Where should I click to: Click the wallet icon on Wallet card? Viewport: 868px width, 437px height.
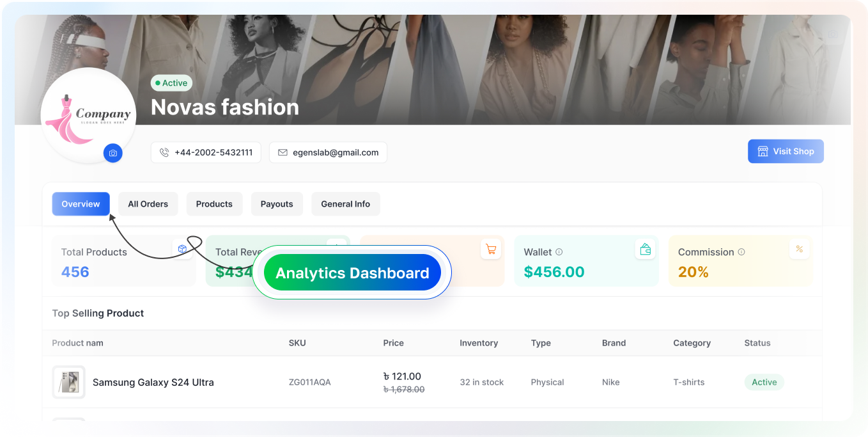pos(646,250)
